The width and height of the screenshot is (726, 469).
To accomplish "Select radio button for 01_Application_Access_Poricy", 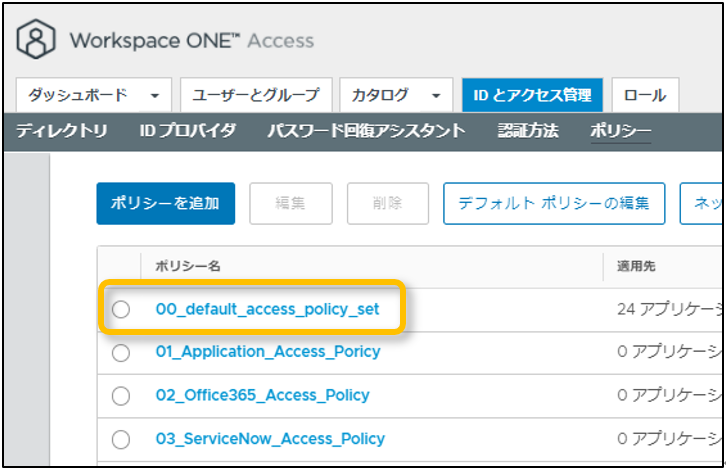I will (121, 353).
